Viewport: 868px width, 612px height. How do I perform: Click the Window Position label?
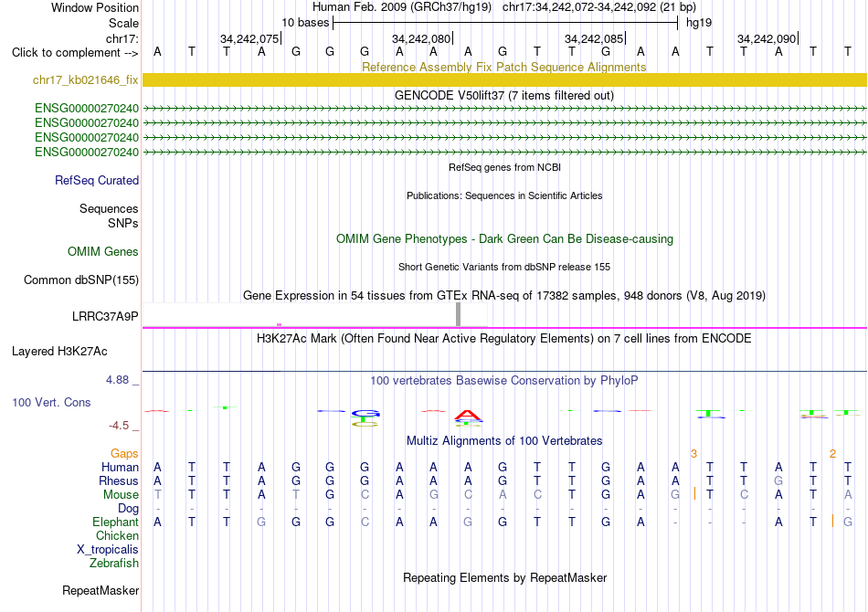95,7
